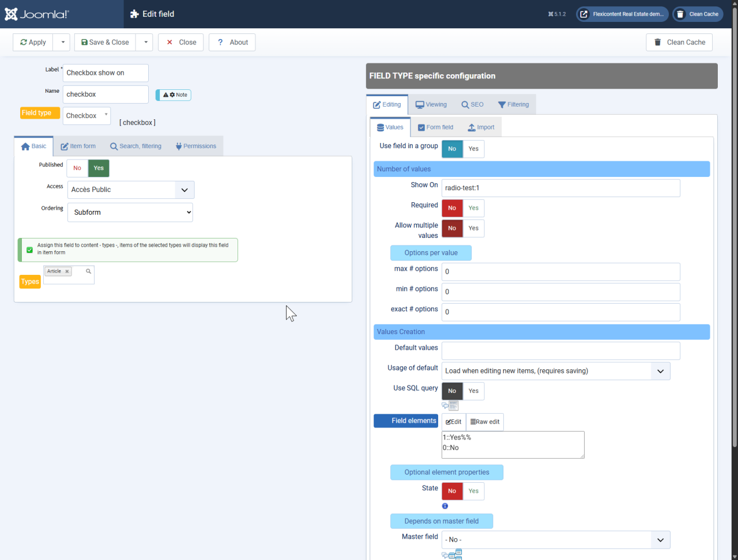Screen dimensions: 738x560
Task: Set Allow multiple values to No
Action: tap(452, 228)
